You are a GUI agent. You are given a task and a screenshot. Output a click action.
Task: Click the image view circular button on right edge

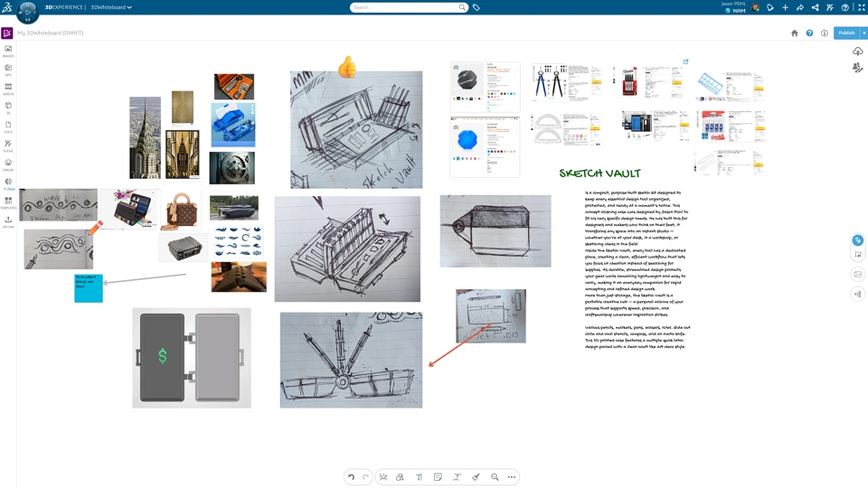857,275
